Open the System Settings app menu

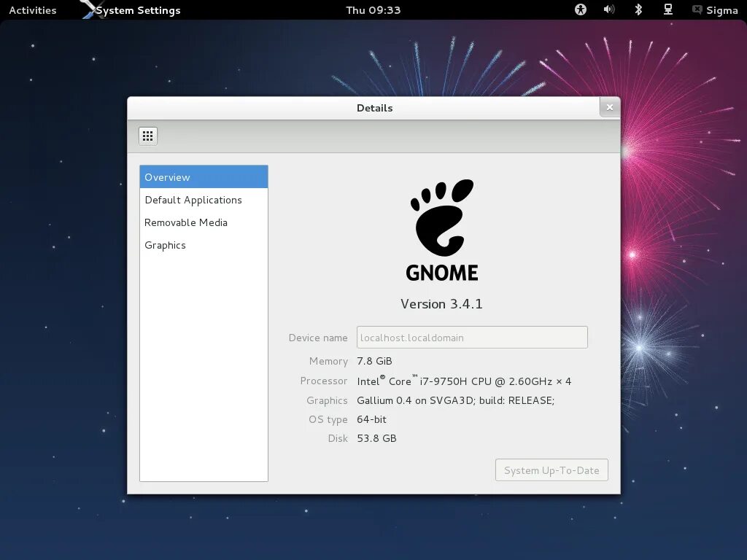(138, 10)
